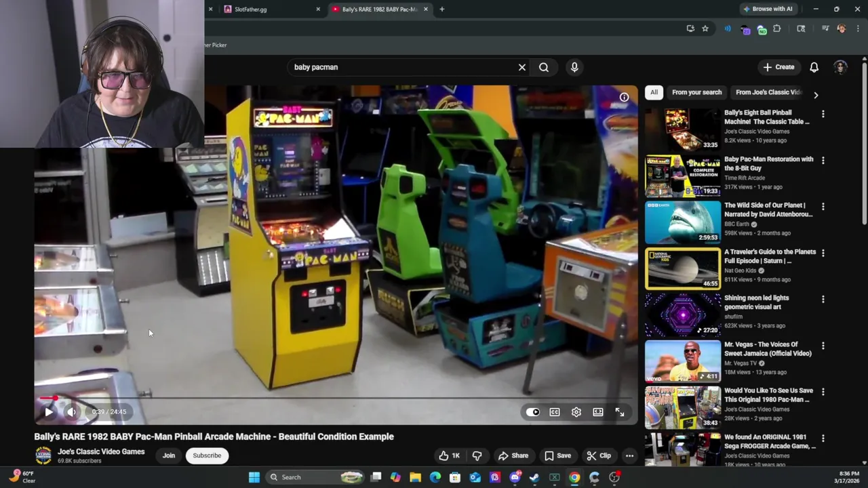This screenshot has width=868, height=488.
Task: Click the taskbar Search box
Action: tap(315, 477)
